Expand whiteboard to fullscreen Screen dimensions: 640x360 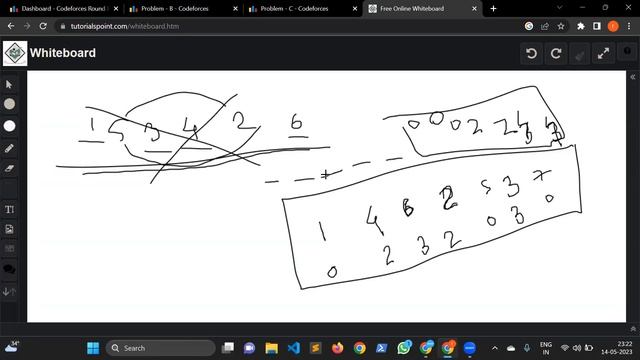coord(603,53)
